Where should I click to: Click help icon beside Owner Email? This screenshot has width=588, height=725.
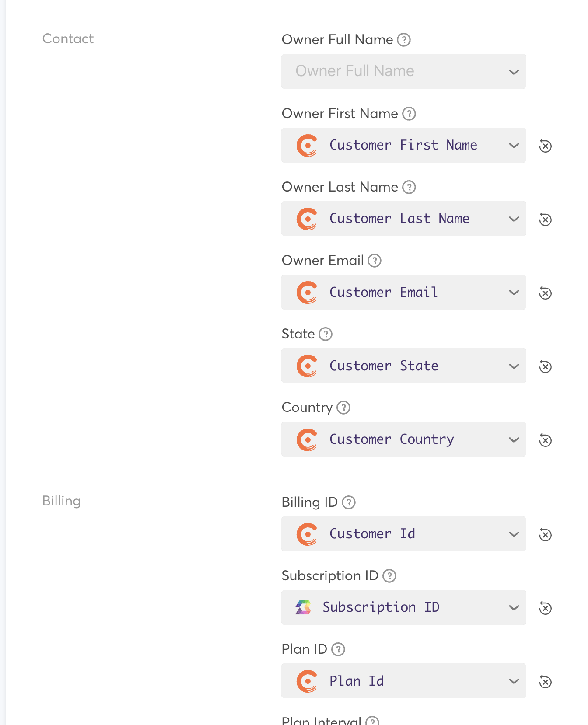(x=374, y=261)
